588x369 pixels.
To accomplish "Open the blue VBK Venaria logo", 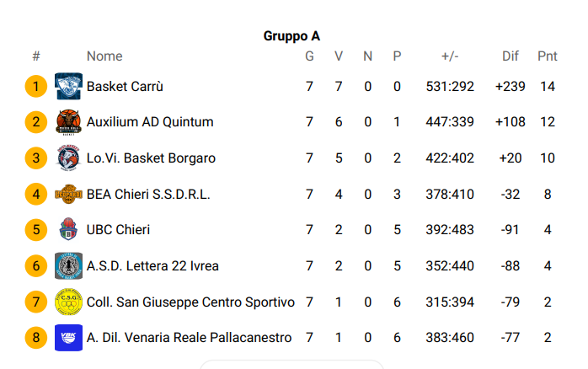I will (68, 338).
